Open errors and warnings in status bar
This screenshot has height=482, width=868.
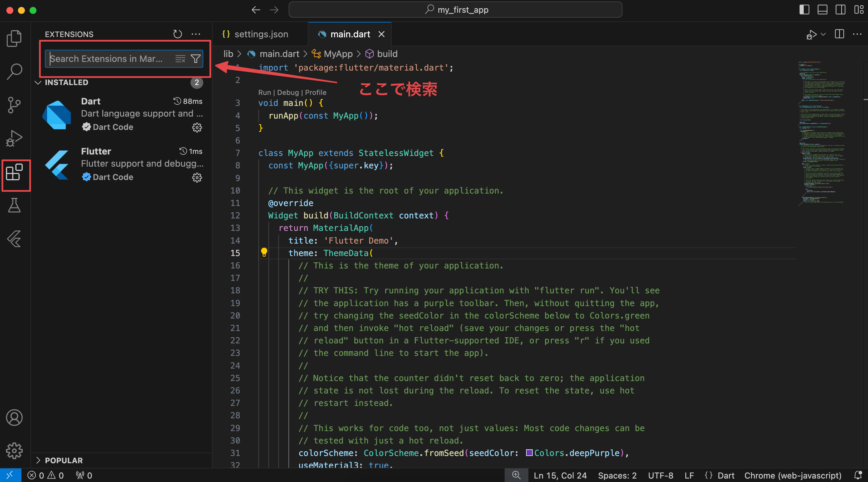click(46, 475)
